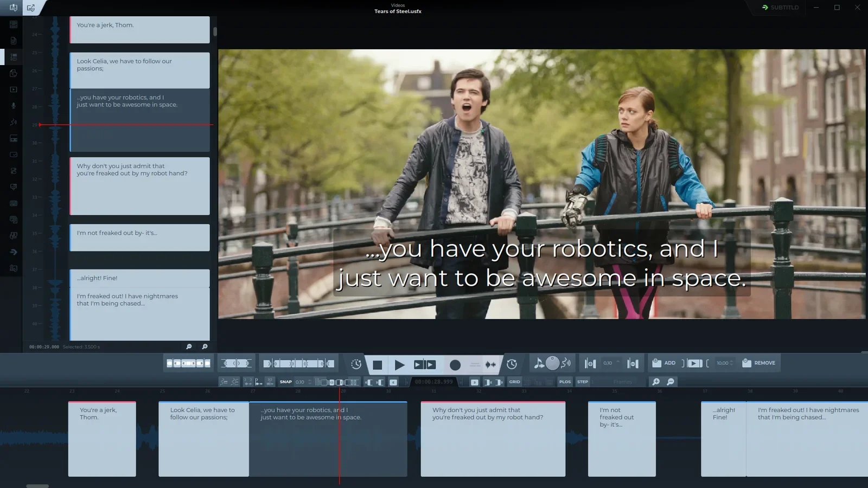868x488 pixels.
Task: Click the round Record button
Action: pos(455,365)
